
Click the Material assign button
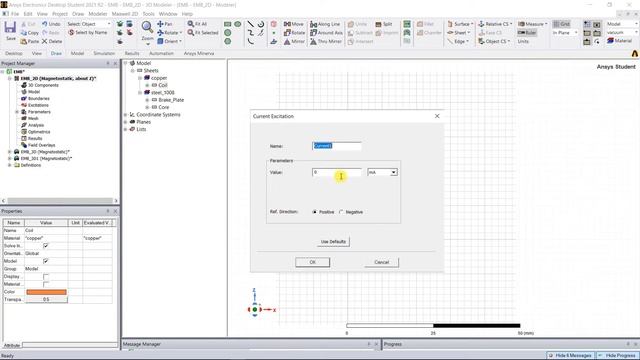click(x=619, y=41)
